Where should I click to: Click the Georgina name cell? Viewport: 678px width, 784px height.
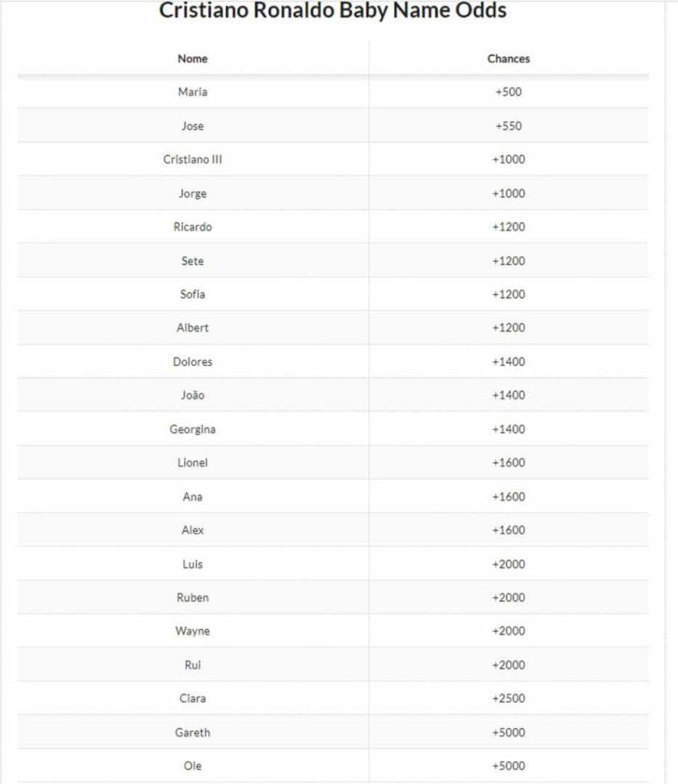tap(192, 429)
